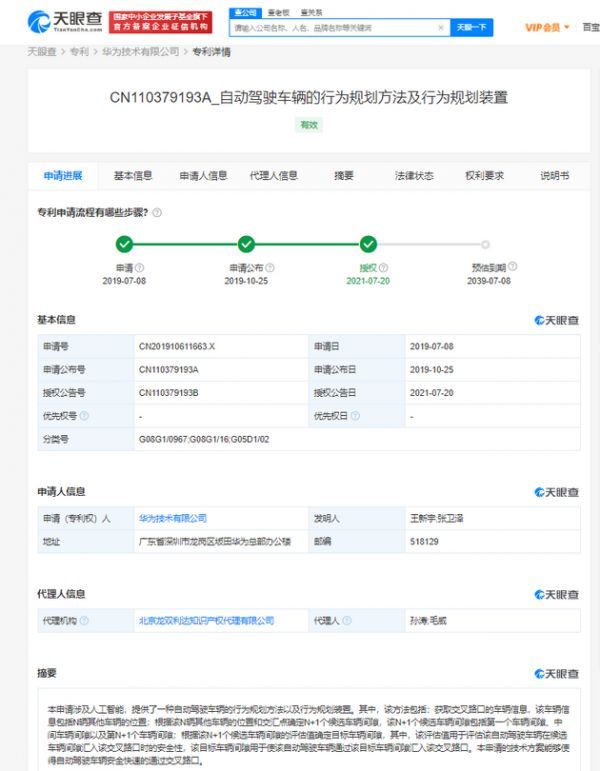Switch to the 申请进展 tab
Viewport: 600px width, 771px height.
[63, 176]
